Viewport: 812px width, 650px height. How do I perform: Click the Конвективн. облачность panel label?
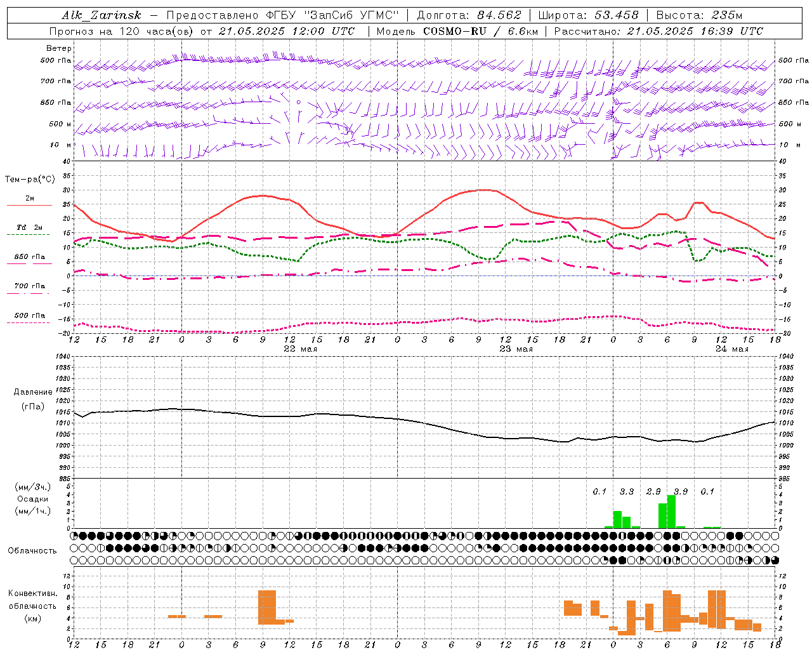click(x=32, y=600)
